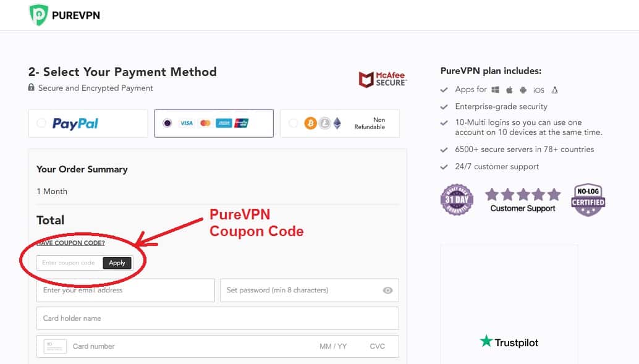
Task: Click the 31 Day money-back badge
Action: click(x=457, y=200)
